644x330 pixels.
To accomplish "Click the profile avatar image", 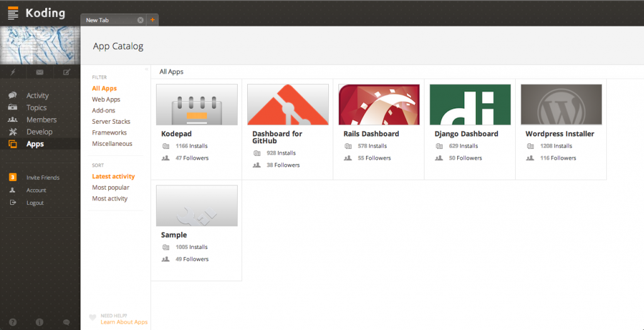I will point(40,45).
